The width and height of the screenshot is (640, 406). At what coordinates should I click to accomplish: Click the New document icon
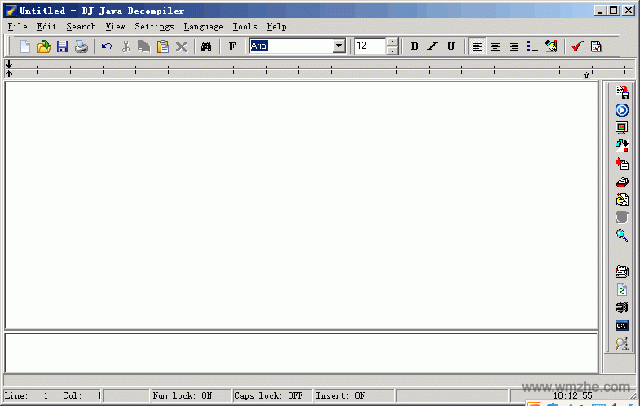[25, 47]
